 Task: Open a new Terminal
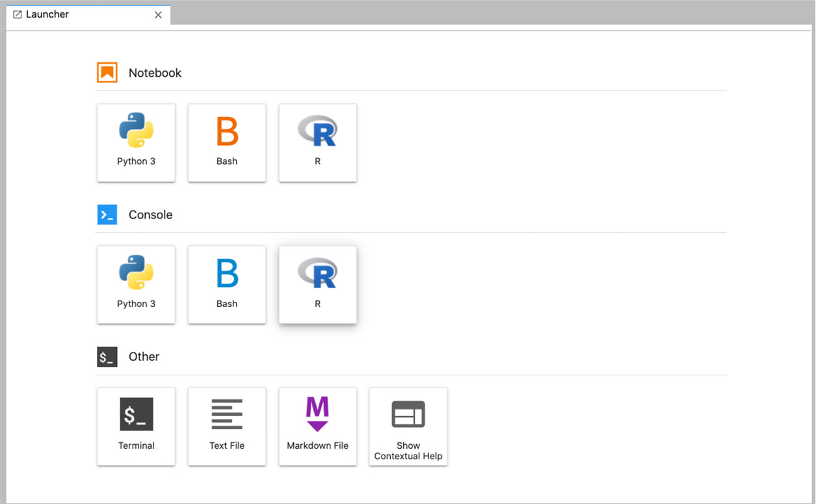pos(136,426)
